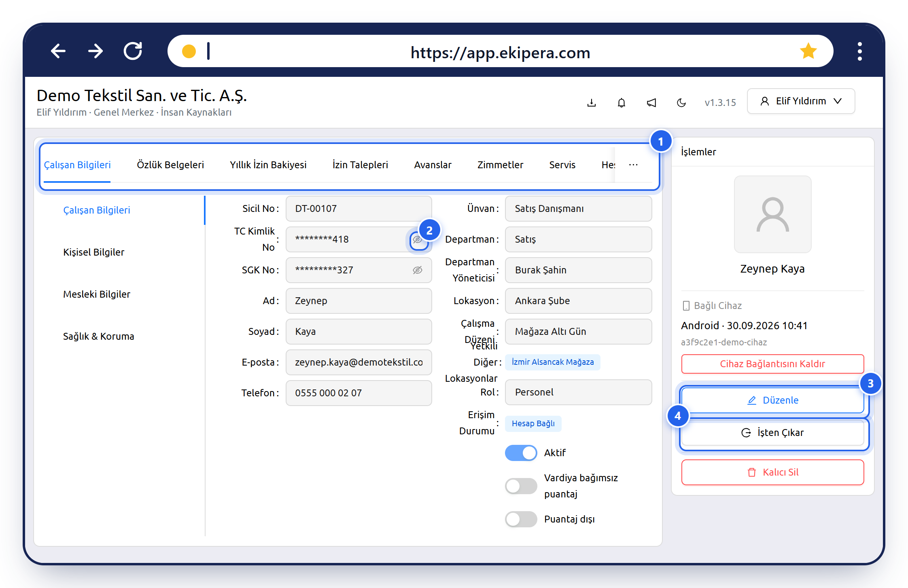Open the Elif Yıldırım user dropdown
Viewport: 908px width, 588px height.
pyautogui.click(x=801, y=101)
